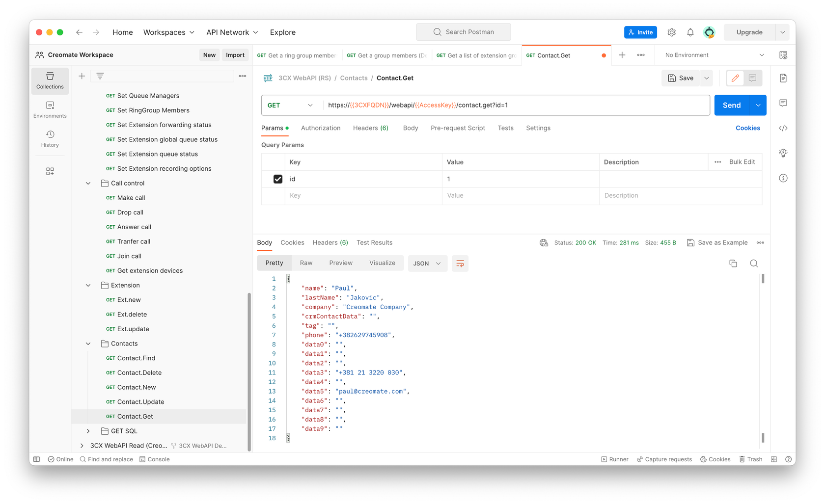Image resolution: width=825 pixels, height=504 pixels.
Task: Click the Send button
Action: (x=731, y=105)
